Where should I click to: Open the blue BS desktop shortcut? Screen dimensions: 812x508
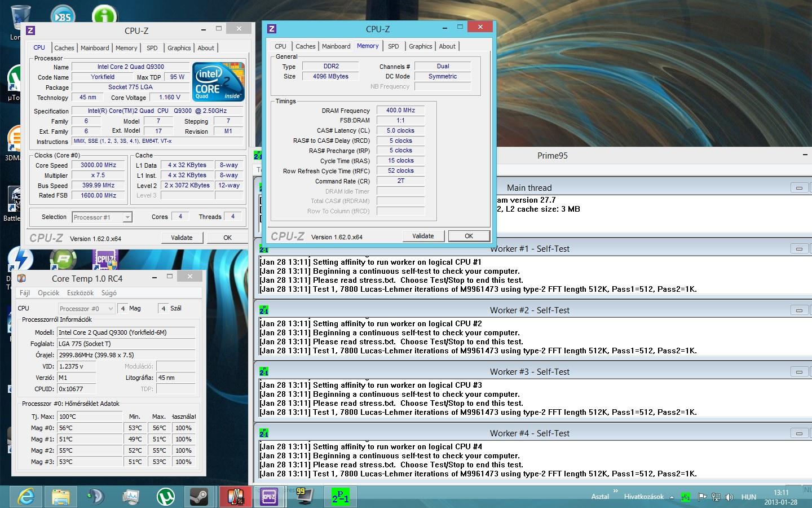(63, 16)
